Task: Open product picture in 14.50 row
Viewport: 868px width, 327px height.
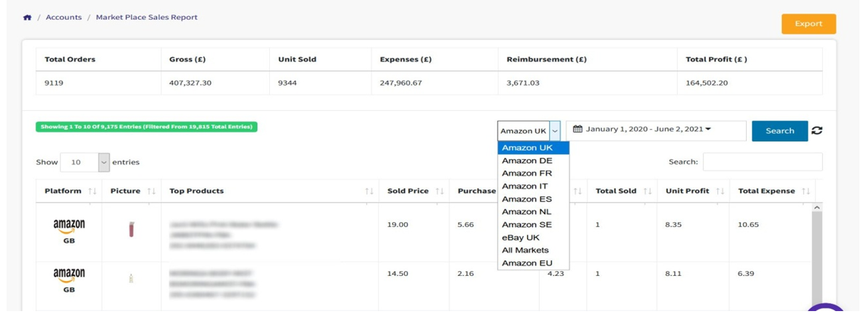Action: click(131, 278)
